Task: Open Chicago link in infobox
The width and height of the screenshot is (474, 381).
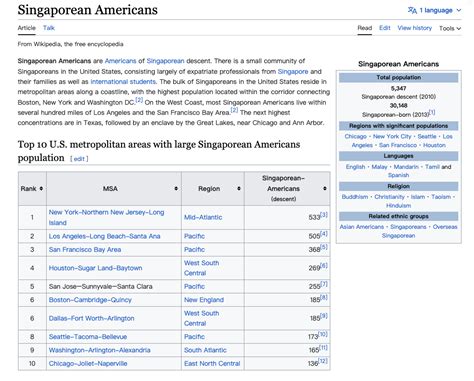Action: [355, 137]
